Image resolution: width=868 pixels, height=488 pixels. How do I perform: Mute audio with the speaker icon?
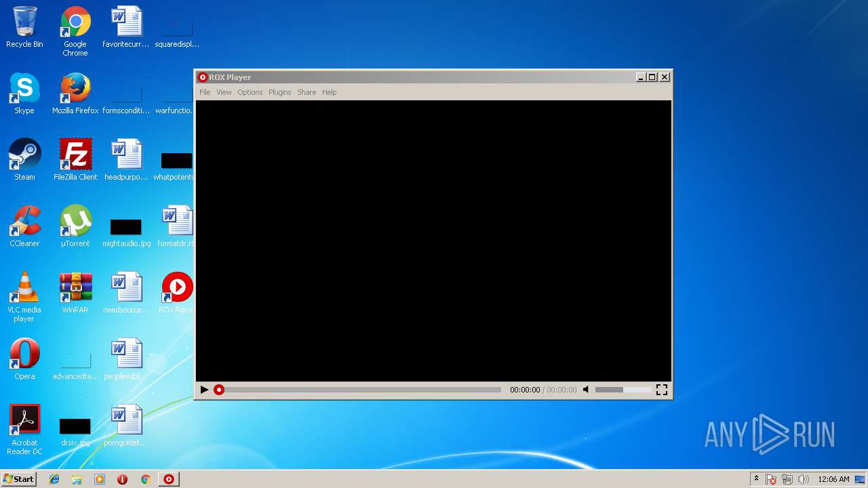pos(587,390)
